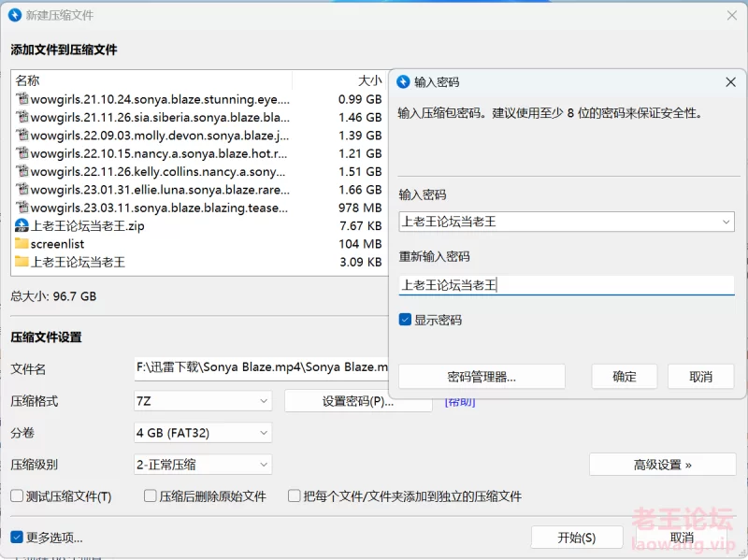Select the 上老王论坛当老王 folder name

click(78, 262)
